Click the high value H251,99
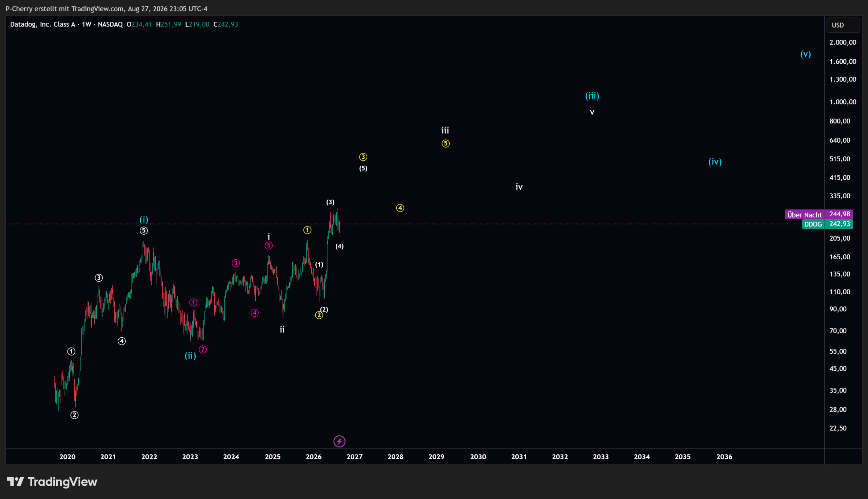This screenshot has height=499, width=868. pos(169,24)
